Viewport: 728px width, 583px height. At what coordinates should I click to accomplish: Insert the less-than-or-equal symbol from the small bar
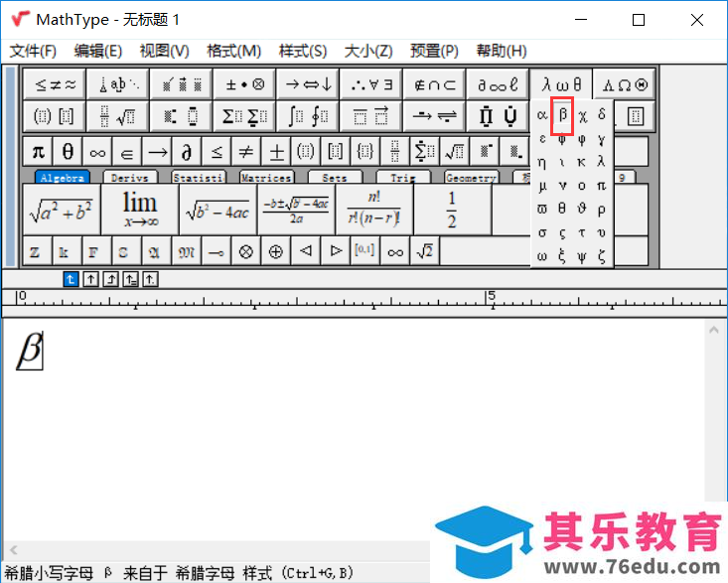tap(217, 151)
